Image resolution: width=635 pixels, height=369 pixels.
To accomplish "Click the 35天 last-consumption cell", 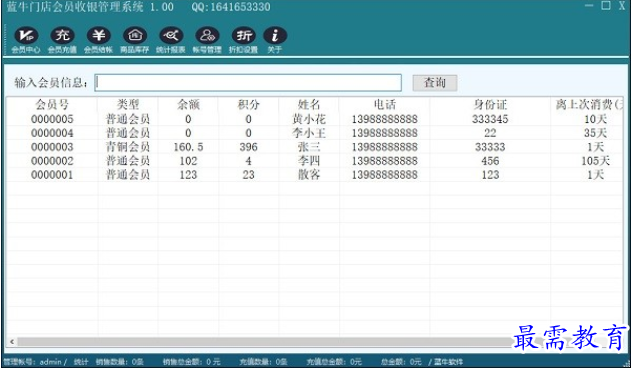I will coord(595,133).
